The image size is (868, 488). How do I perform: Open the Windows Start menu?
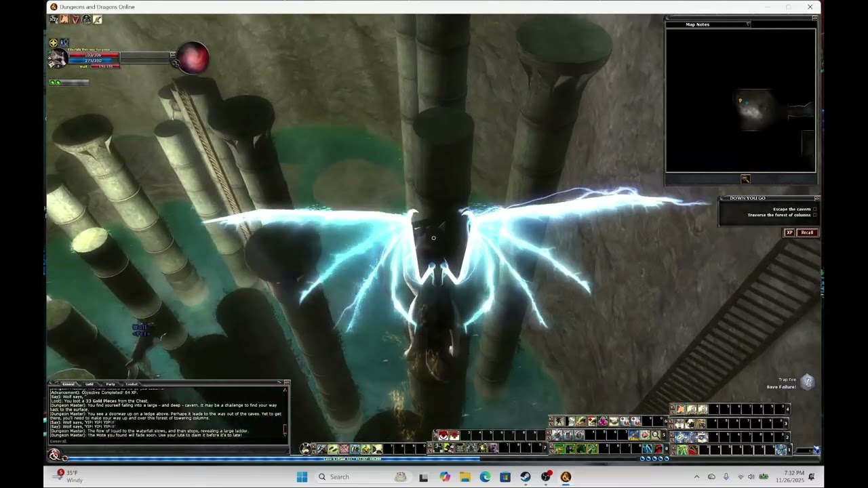[302, 476]
